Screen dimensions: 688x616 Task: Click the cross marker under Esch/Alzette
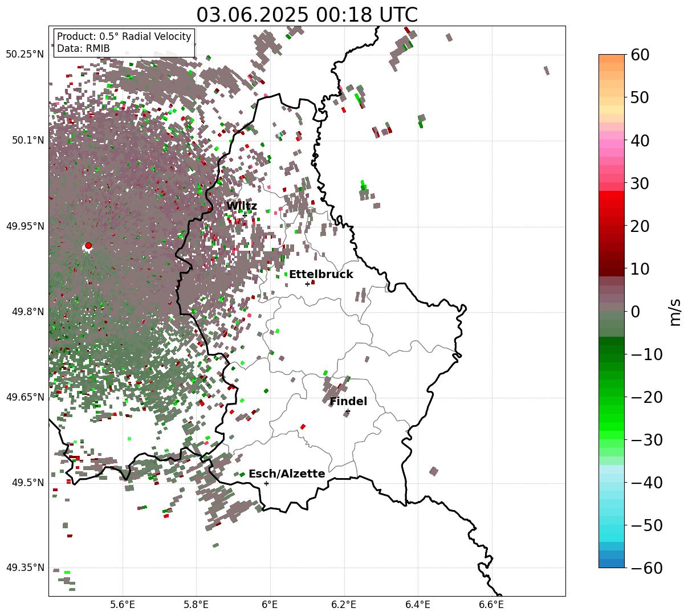point(266,483)
